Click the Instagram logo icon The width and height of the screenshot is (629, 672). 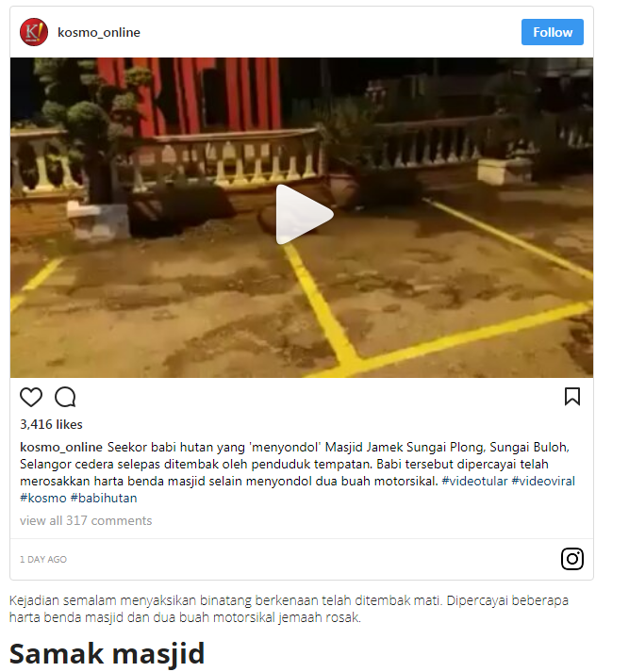572,559
